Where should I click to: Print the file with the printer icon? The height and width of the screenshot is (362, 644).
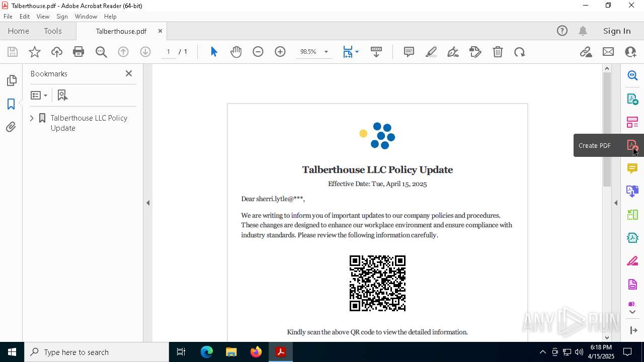pyautogui.click(x=78, y=52)
